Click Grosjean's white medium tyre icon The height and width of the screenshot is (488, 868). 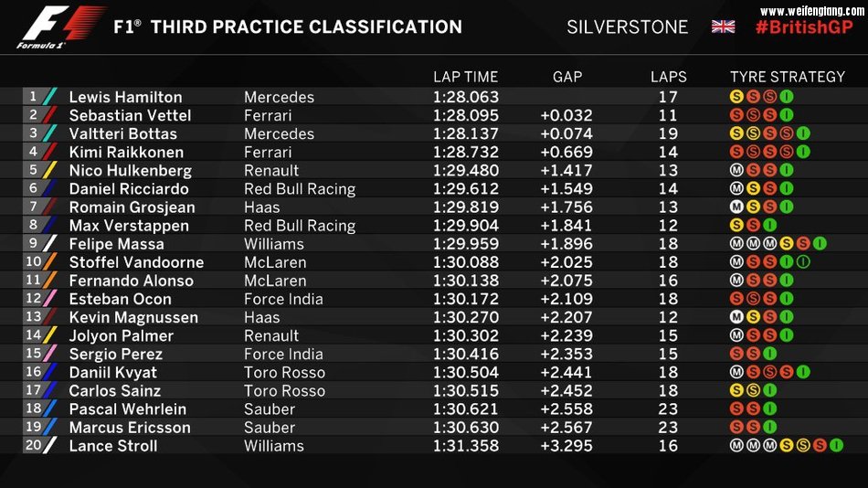(x=736, y=207)
